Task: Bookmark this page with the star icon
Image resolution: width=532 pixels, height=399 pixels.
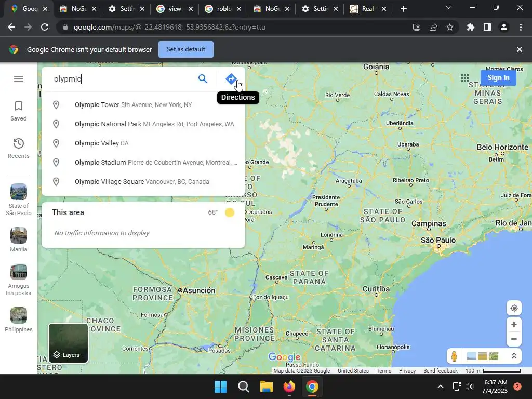Action: [x=450, y=27]
